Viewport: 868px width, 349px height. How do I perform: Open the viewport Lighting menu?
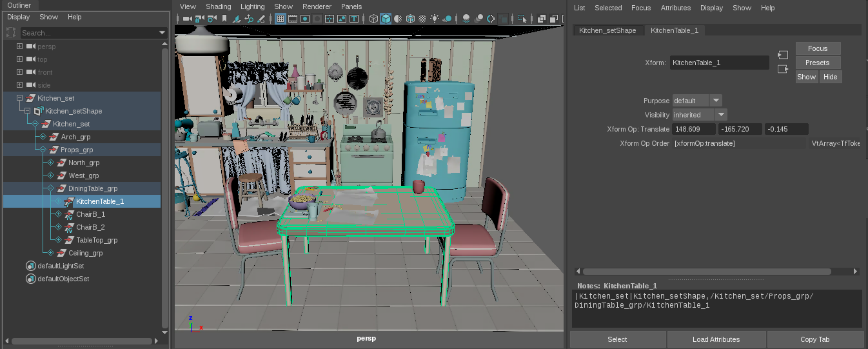point(253,6)
